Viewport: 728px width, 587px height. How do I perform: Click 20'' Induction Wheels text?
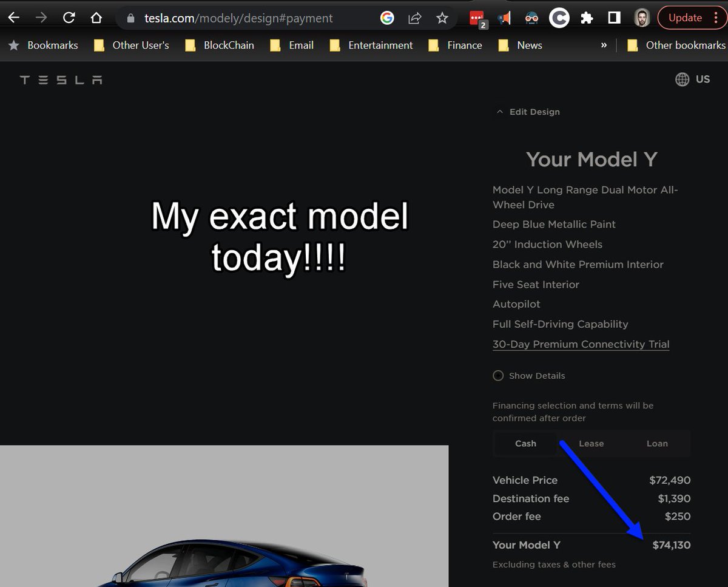(547, 244)
